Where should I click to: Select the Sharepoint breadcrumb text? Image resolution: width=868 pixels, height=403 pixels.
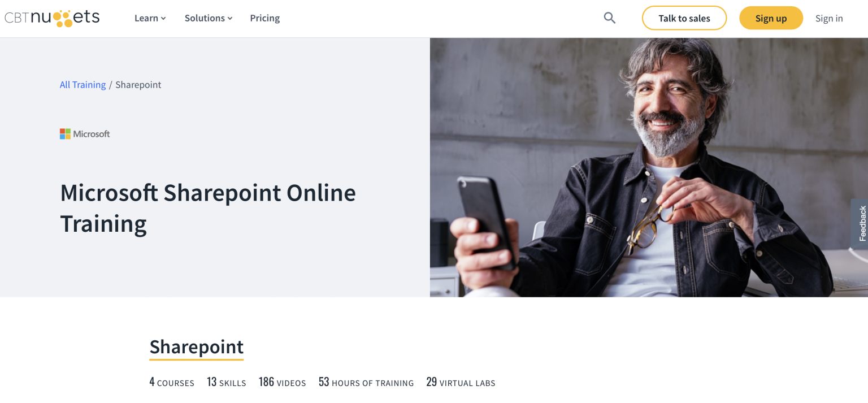coord(138,84)
